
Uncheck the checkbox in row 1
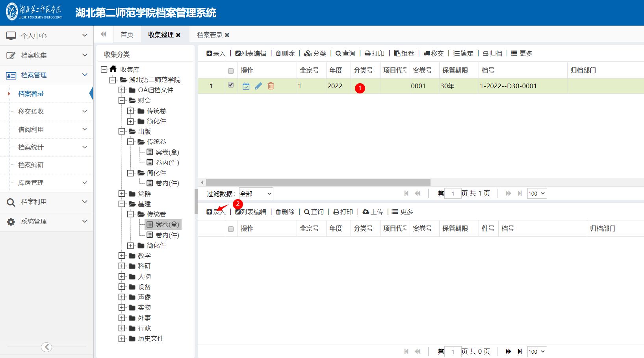[x=231, y=85]
